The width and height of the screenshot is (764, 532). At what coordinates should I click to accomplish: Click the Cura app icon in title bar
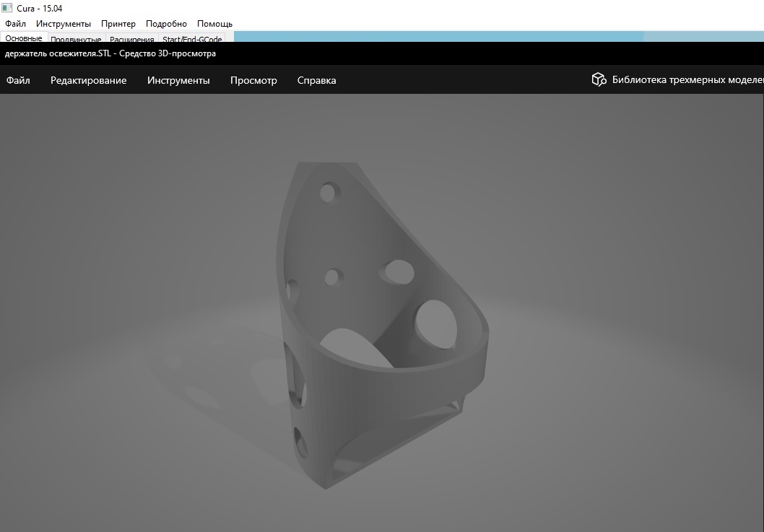[x=6, y=8]
